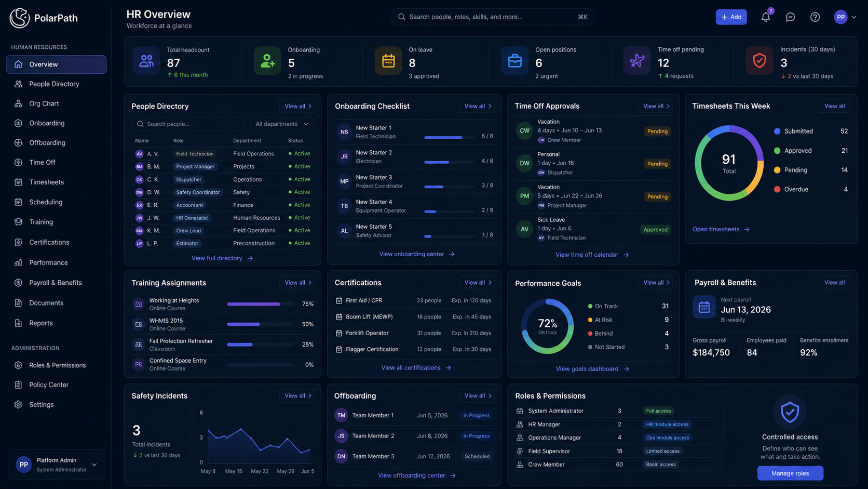The width and height of the screenshot is (868, 489).
Task: Click Working at Heights progress bar
Action: click(260, 304)
